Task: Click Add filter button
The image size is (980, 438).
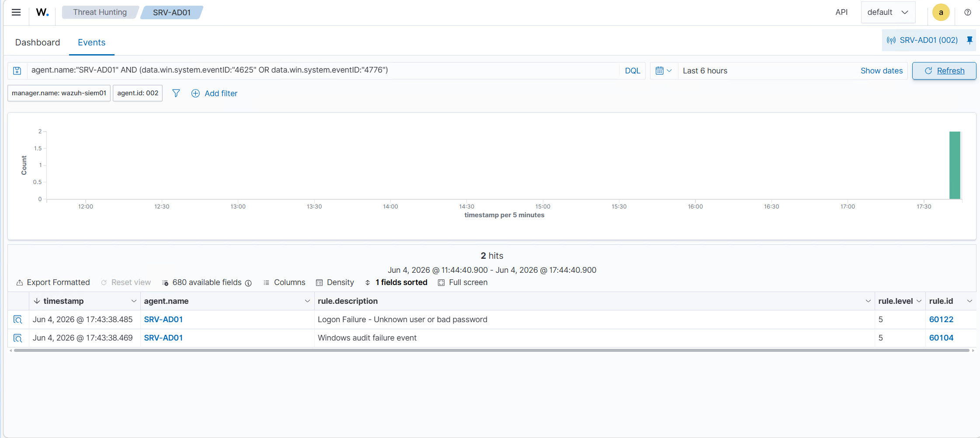Action: tap(215, 93)
